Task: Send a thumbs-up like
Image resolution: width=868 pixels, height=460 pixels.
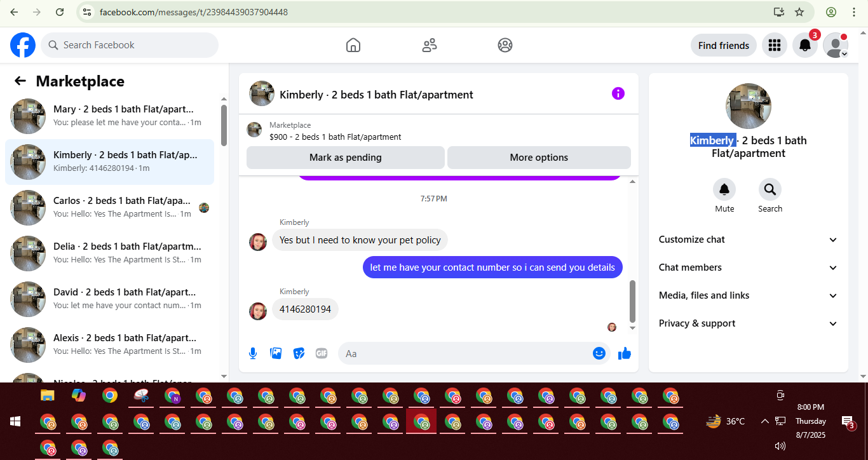Action: [x=625, y=353]
